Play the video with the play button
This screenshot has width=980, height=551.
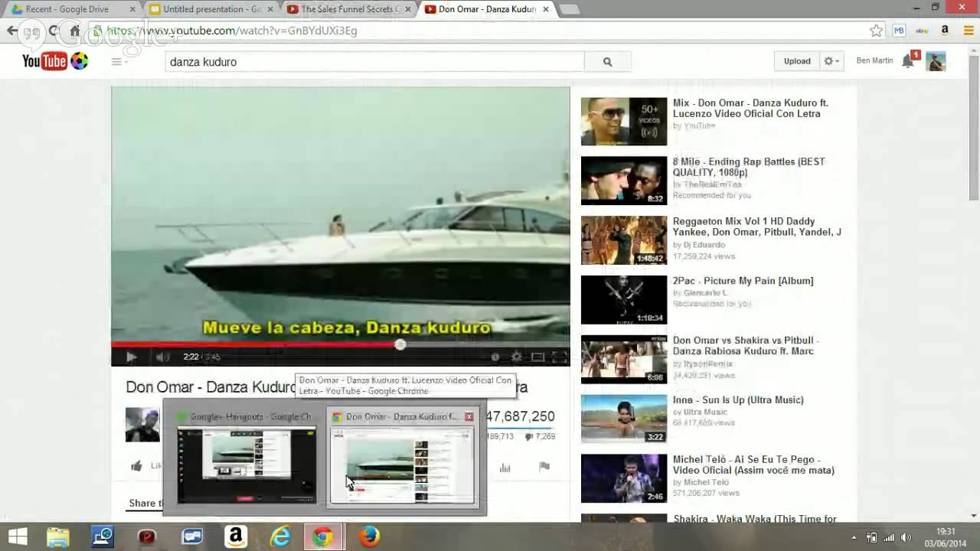pyautogui.click(x=131, y=357)
